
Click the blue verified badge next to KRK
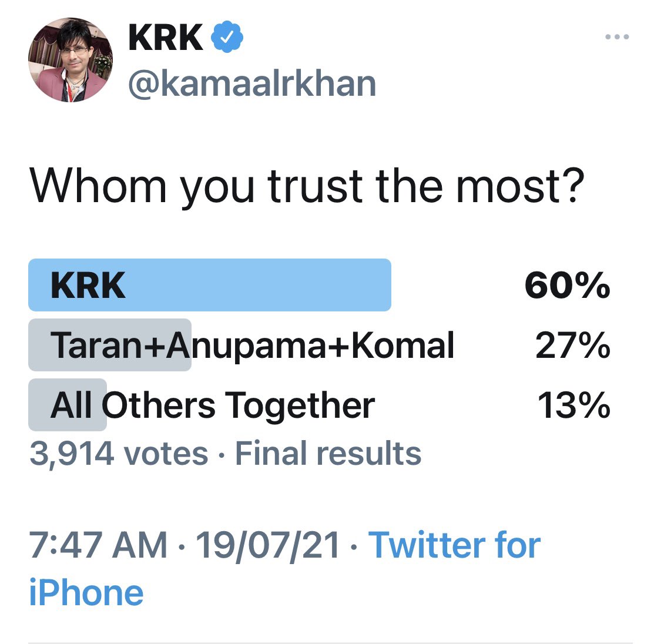click(227, 36)
